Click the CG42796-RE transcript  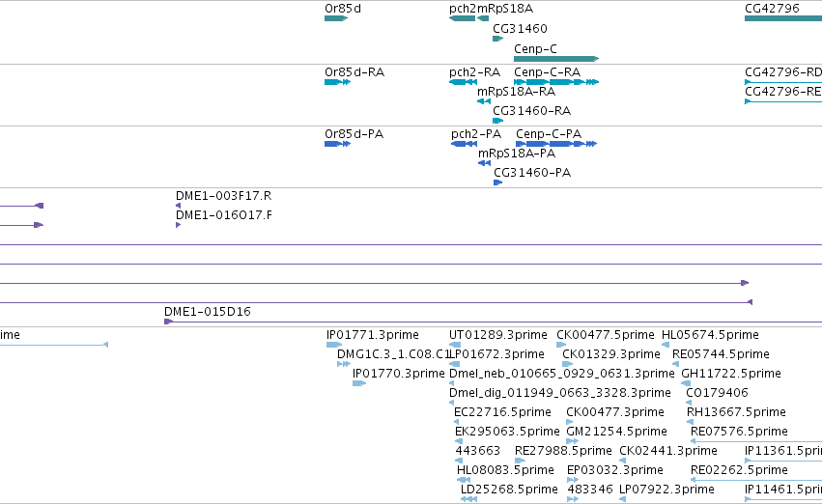[x=783, y=101]
